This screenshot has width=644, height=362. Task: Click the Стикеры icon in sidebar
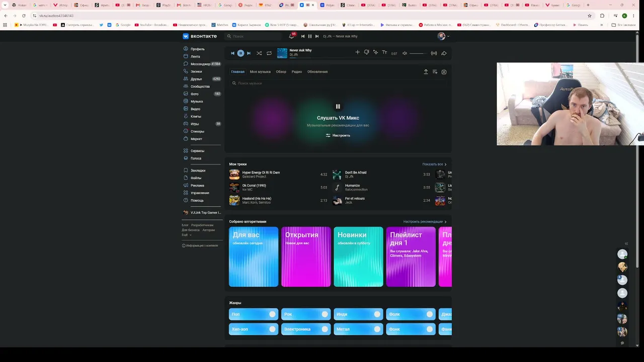pos(186,131)
